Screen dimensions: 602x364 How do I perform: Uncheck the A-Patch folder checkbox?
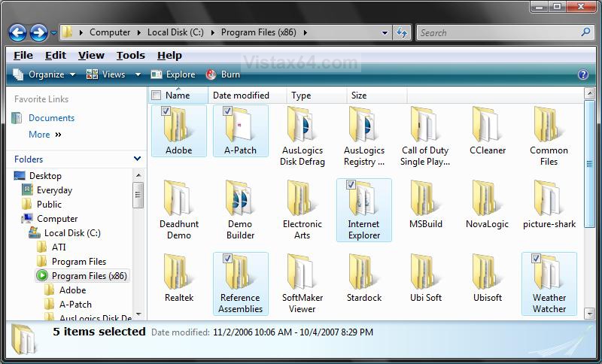click(x=227, y=111)
